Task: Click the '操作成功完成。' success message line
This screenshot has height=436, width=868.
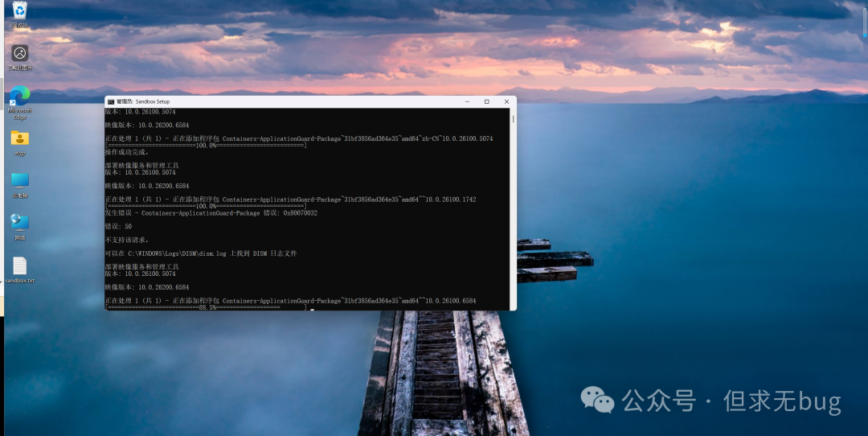Action: coord(127,152)
